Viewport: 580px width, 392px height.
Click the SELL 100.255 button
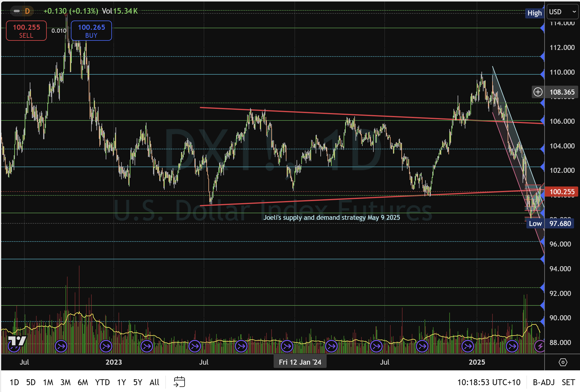(26, 31)
